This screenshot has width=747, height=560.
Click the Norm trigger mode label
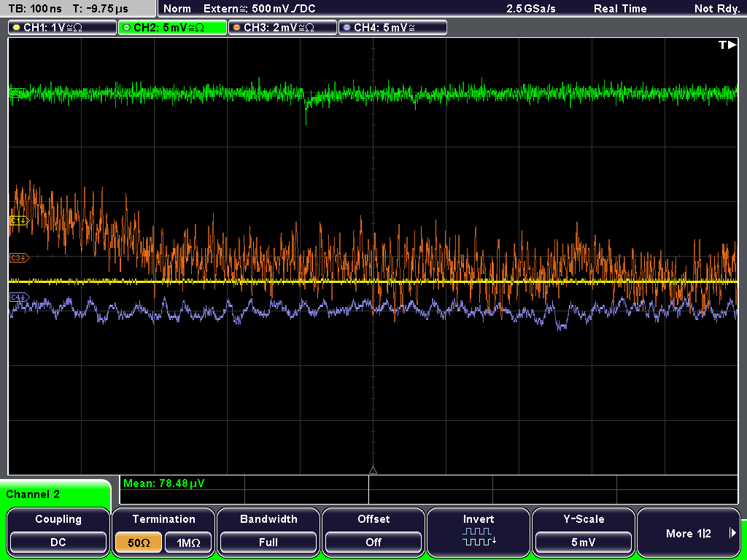click(177, 9)
